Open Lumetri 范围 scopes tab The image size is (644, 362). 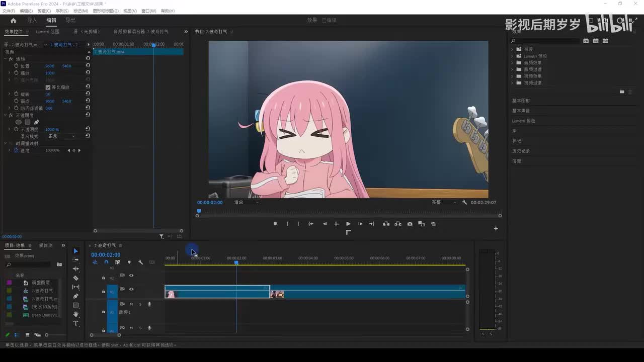click(48, 32)
